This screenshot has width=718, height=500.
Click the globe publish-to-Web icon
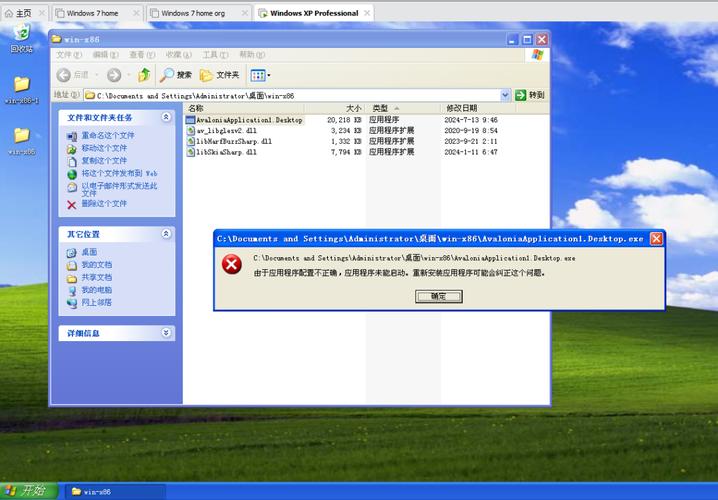pyautogui.click(x=71, y=174)
